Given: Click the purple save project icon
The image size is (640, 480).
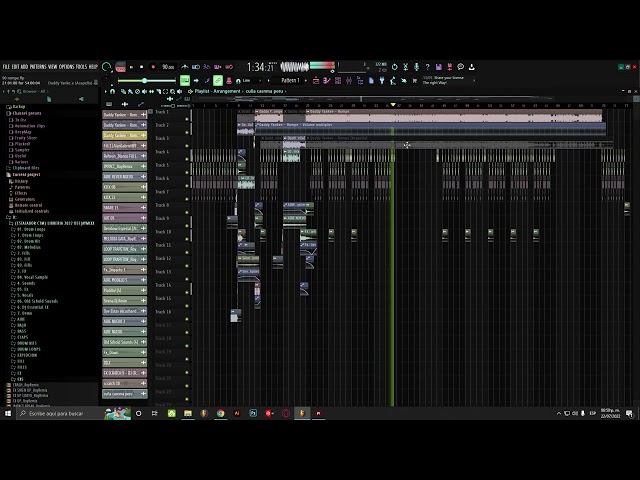Looking at the screenshot, I should pos(438,67).
